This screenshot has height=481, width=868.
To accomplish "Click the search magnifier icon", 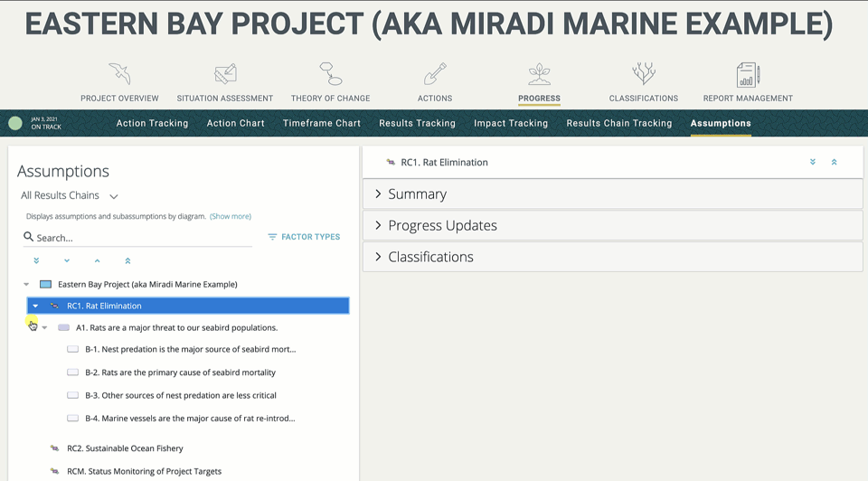I will 28,237.
